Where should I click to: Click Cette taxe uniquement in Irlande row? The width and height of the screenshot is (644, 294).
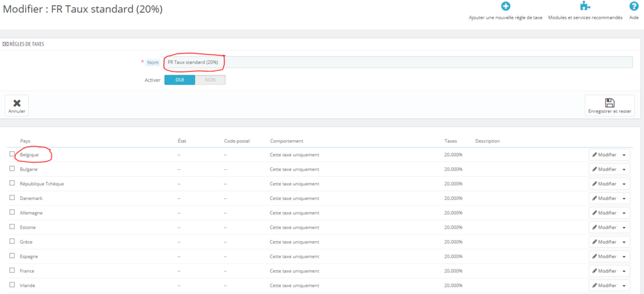click(294, 286)
